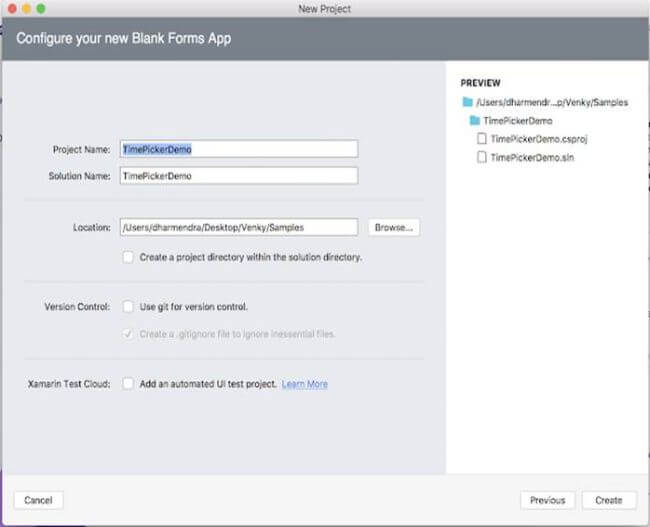Go back with the Previous button
The image size is (650, 527).
[x=547, y=500]
